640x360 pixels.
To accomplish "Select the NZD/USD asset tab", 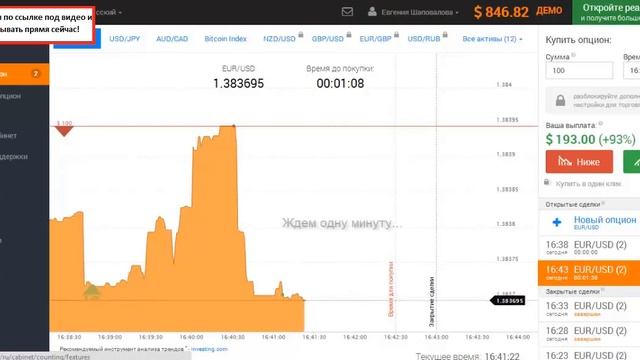I will pyautogui.click(x=279, y=39).
